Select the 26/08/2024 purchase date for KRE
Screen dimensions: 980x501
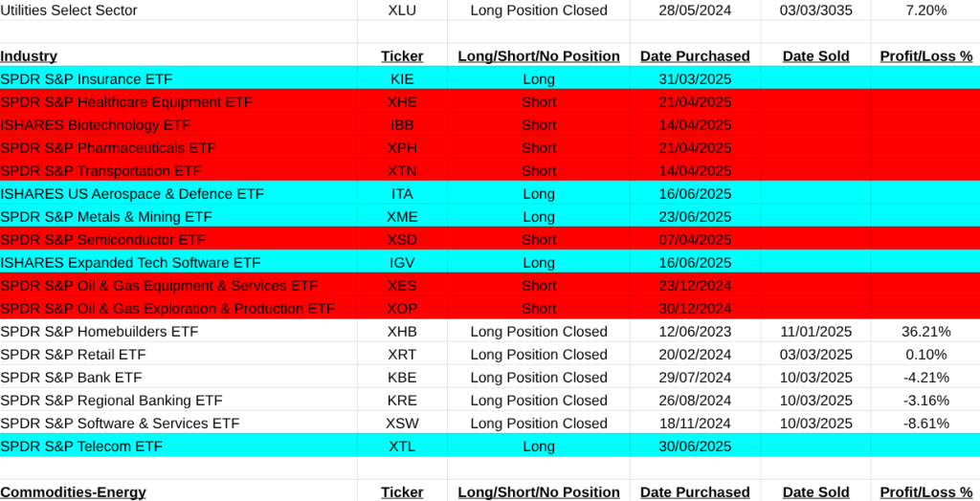695,401
